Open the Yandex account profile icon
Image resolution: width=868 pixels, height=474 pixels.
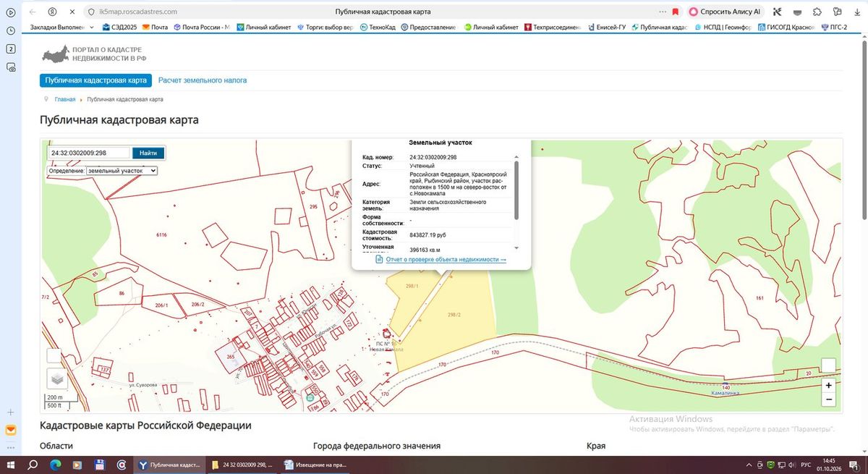(x=53, y=12)
